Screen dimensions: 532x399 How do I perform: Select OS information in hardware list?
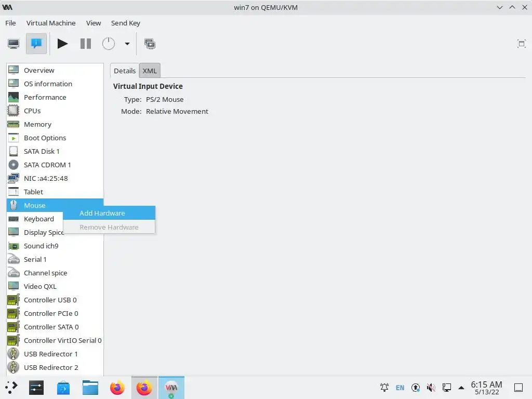click(x=55, y=84)
